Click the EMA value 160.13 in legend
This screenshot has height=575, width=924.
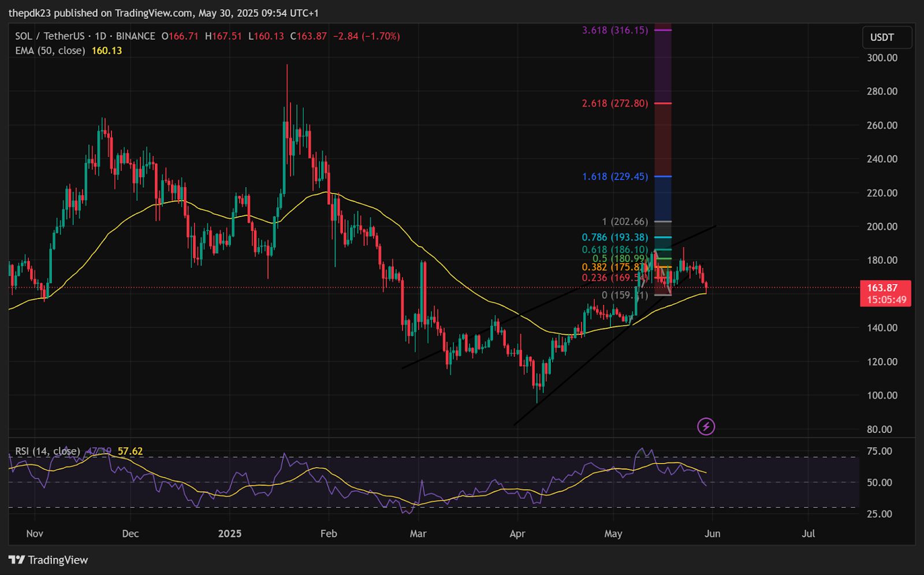(x=107, y=51)
